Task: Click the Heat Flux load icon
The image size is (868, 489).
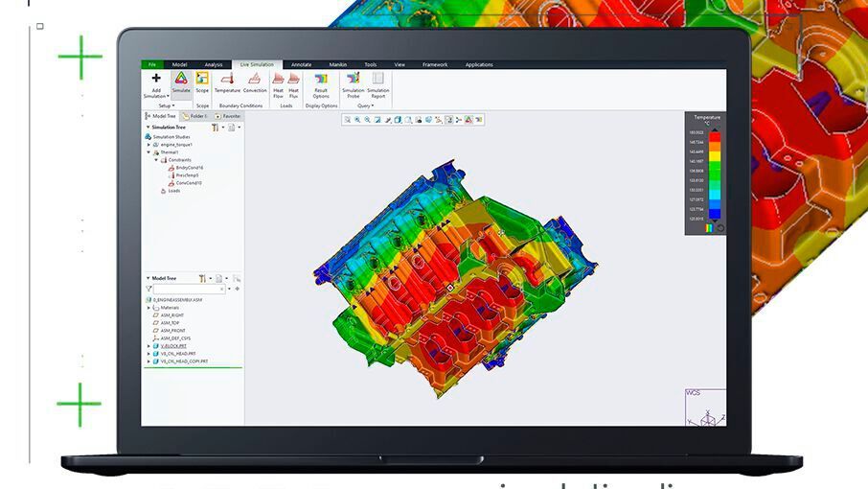Action: point(294,82)
